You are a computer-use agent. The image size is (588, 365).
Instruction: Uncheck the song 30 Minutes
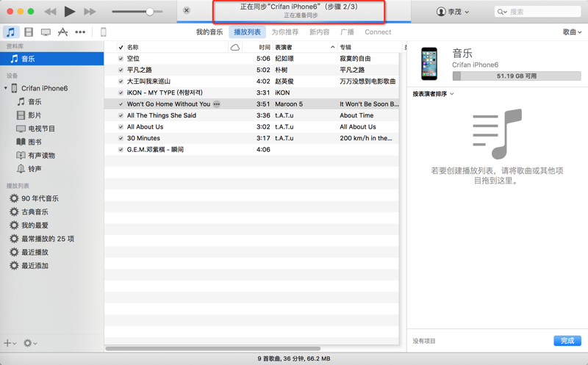tap(121, 138)
